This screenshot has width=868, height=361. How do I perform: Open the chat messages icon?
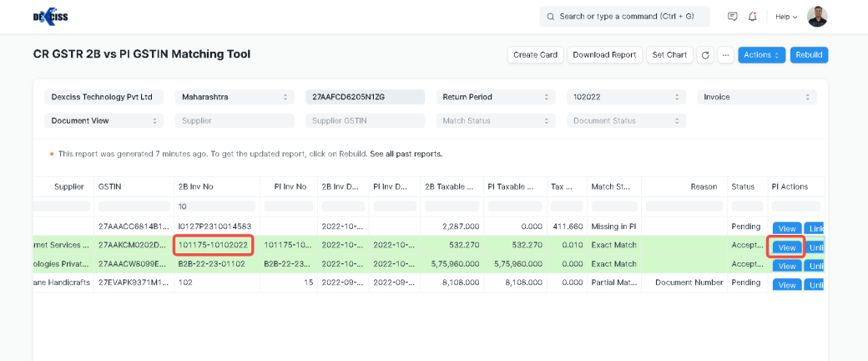coord(732,17)
